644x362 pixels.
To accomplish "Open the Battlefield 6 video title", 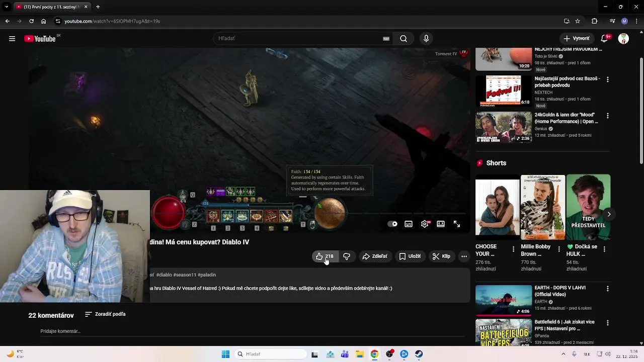I will pos(565,325).
